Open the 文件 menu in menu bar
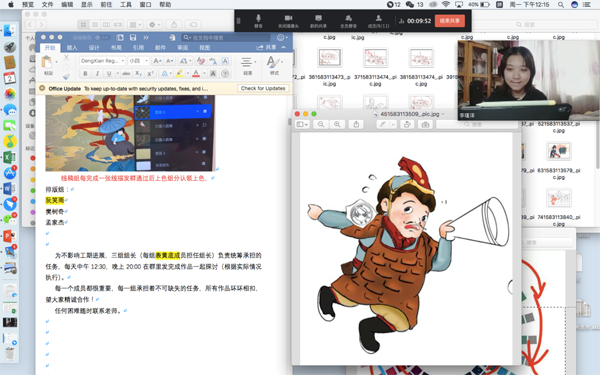 click(47, 5)
